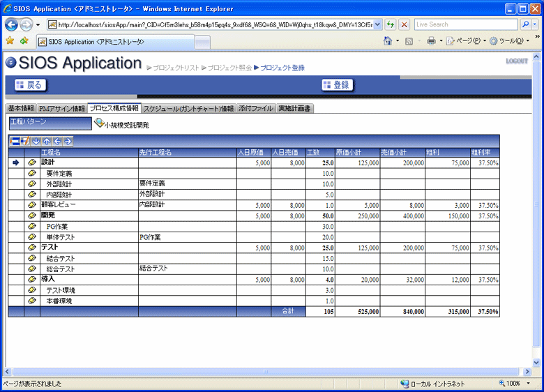
Task: Click the vertical scrollbar down arrow
Action: point(536,363)
